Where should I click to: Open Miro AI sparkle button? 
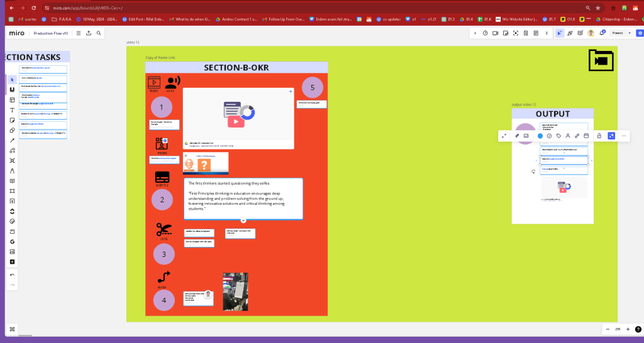pyautogui.click(x=611, y=136)
